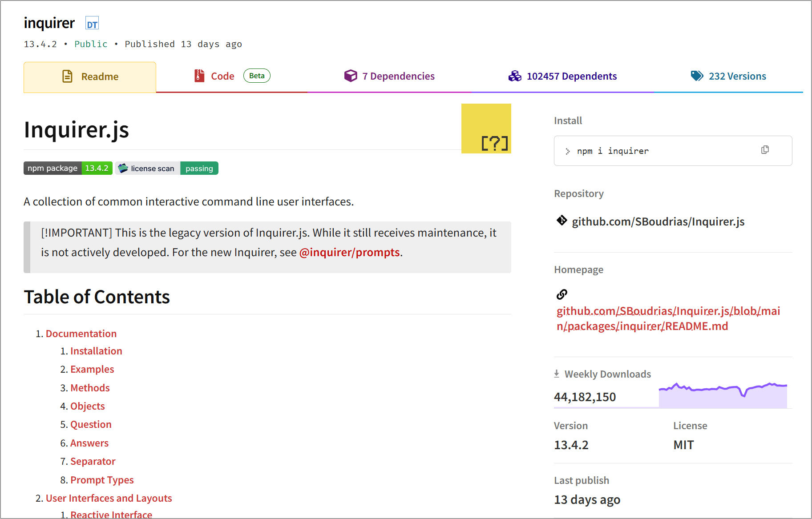Click the weekly downloads sparkline chart
Screen dimensions: 812x519
point(723,395)
